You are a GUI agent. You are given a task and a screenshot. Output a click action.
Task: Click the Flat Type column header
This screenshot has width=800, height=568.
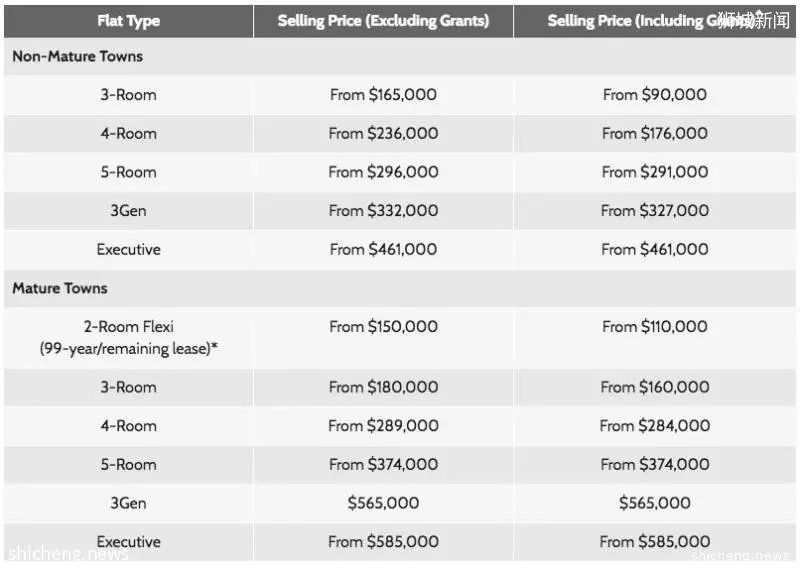[x=129, y=21]
